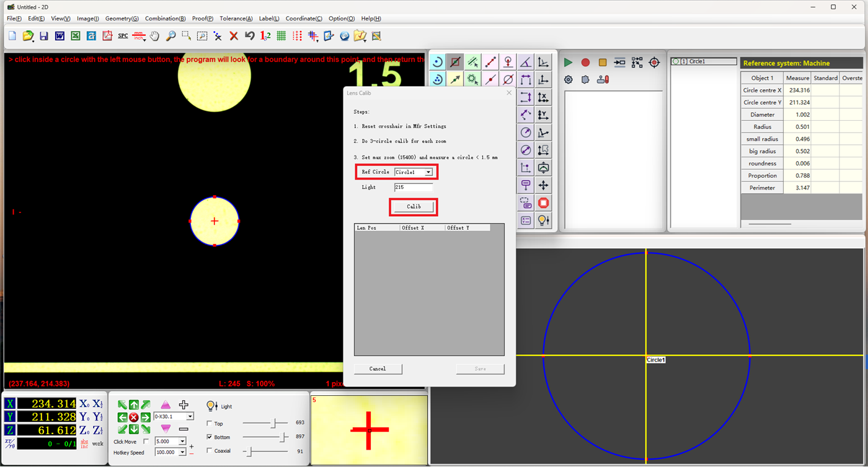This screenshot has height=467, width=868.
Task: Open the 0-X30.1 zoom dropdown
Action: coord(190,417)
